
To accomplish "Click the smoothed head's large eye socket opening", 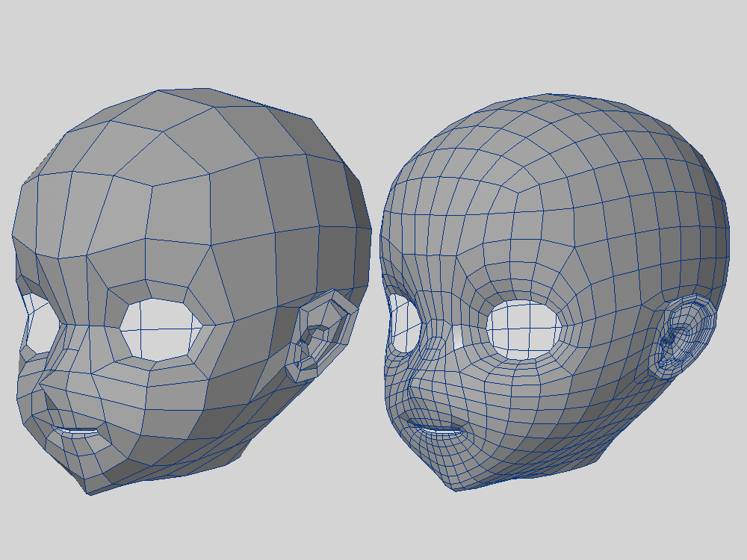I will tap(523, 328).
